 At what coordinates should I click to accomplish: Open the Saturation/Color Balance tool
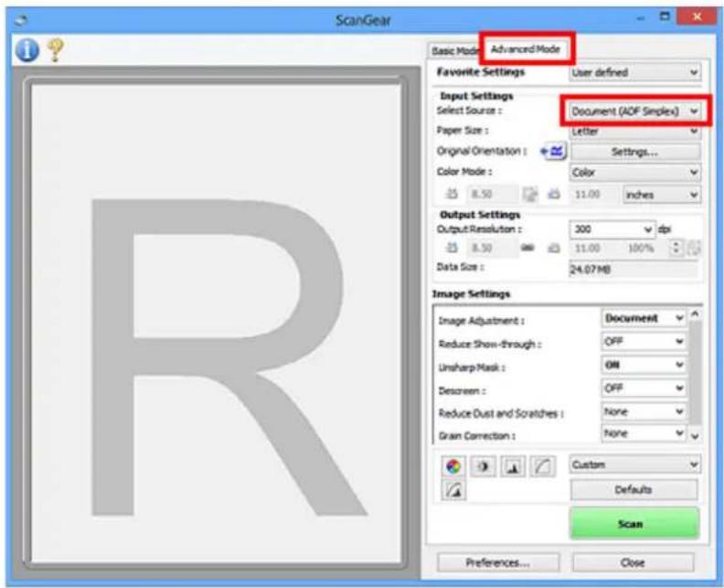pyautogui.click(x=453, y=466)
